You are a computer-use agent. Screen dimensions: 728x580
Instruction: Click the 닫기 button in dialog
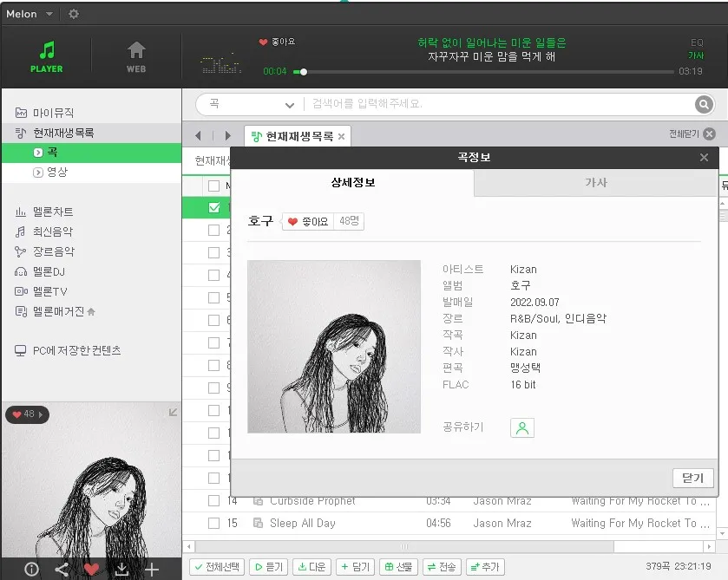click(x=692, y=479)
